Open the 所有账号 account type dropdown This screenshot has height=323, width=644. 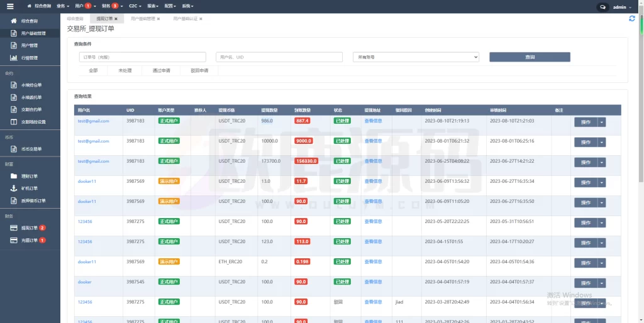tap(416, 57)
